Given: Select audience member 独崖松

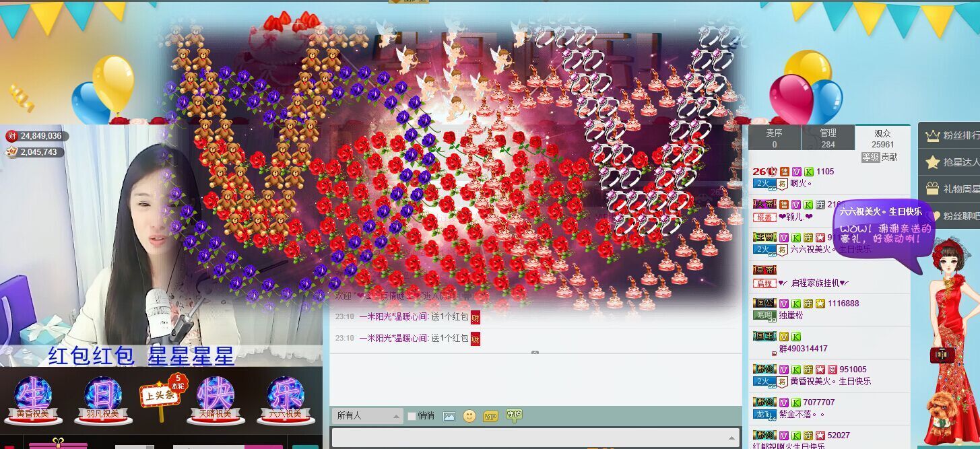Looking at the screenshot, I should tap(790, 315).
